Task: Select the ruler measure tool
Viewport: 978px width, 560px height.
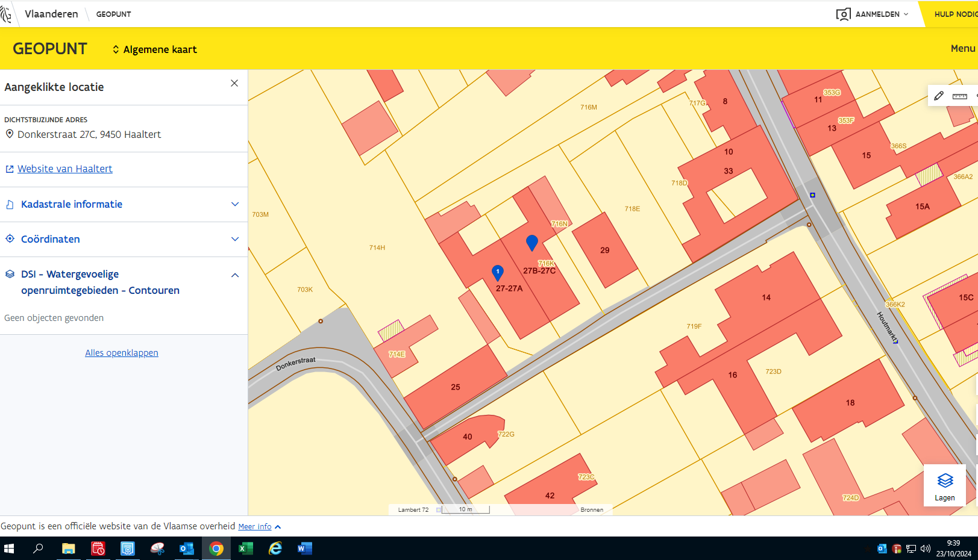Action: (959, 96)
